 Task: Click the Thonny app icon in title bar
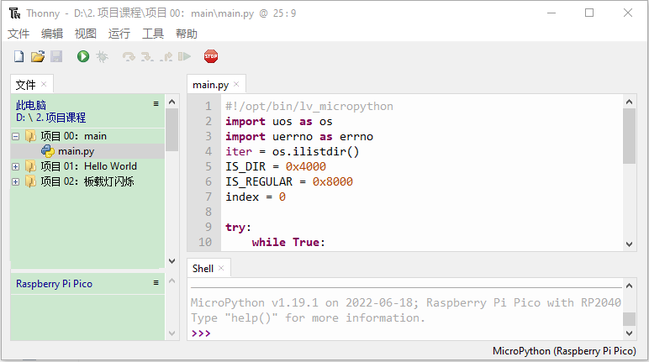[15, 13]
